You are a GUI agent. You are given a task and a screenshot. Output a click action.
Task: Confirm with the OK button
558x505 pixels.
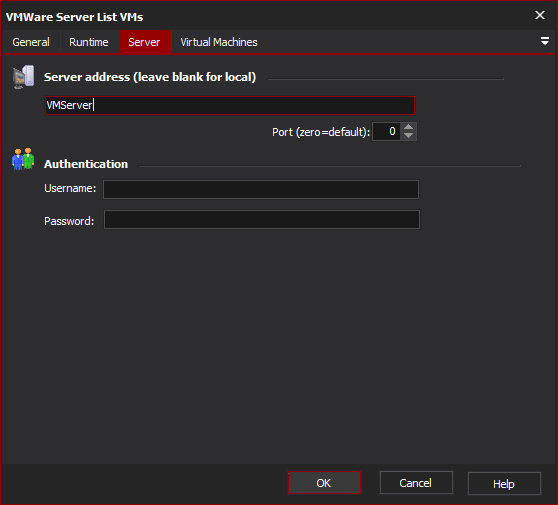pos(324,483)
